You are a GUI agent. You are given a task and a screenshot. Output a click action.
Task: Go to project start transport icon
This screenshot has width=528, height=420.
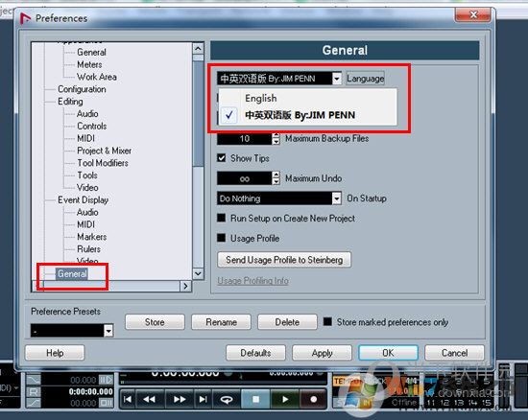coord(128,399)
